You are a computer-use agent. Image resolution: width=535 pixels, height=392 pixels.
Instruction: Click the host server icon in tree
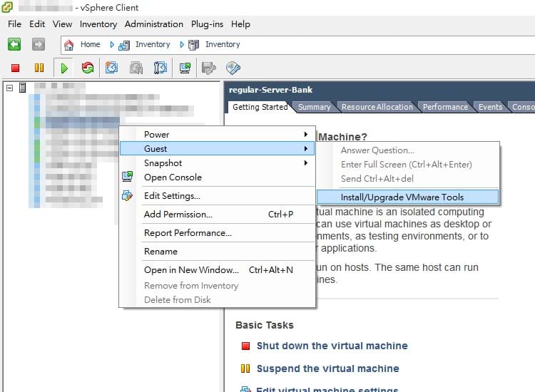click(x=23, y=88)
